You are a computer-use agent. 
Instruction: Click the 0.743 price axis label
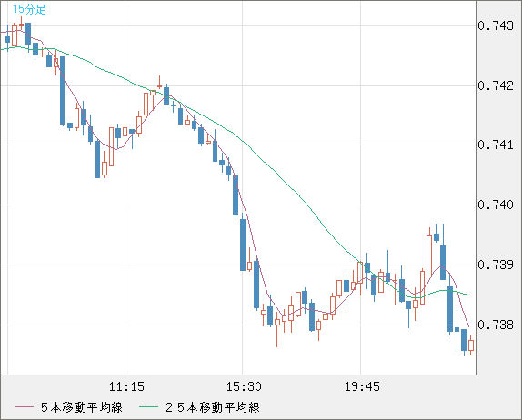click(x=496, y=25)
